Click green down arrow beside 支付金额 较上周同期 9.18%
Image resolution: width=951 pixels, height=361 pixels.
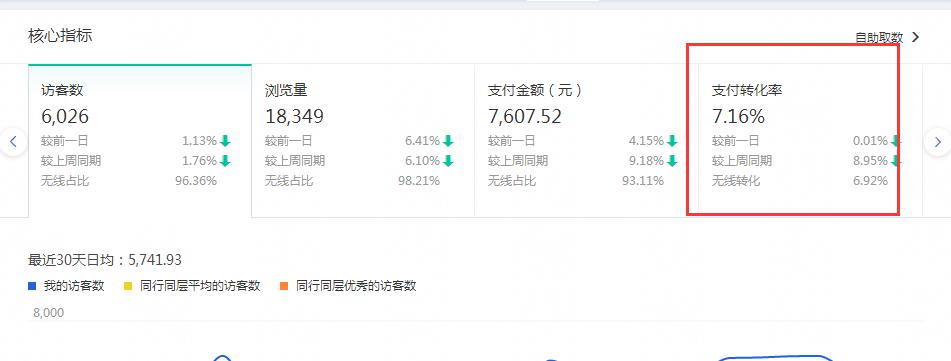coord(672,161)
